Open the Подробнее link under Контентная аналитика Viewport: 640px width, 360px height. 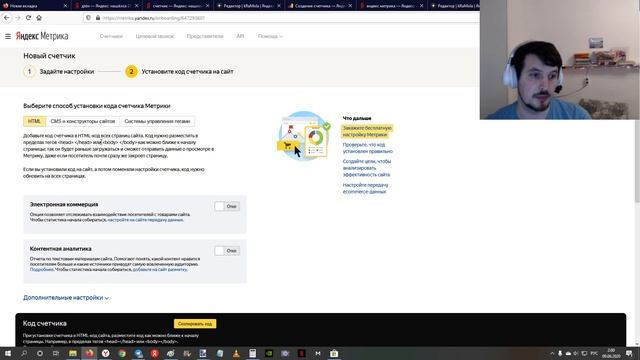point(42,269)
